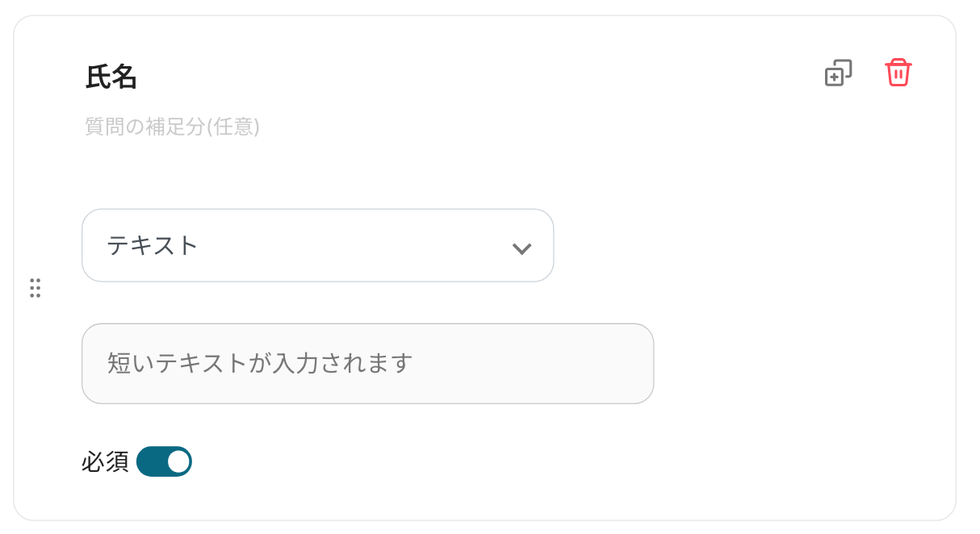Image resolution: width=980 pixels, height=534 pixels.
Task: Click 質問の補足分(任意) description field
Action: click(x=172, y=127)
